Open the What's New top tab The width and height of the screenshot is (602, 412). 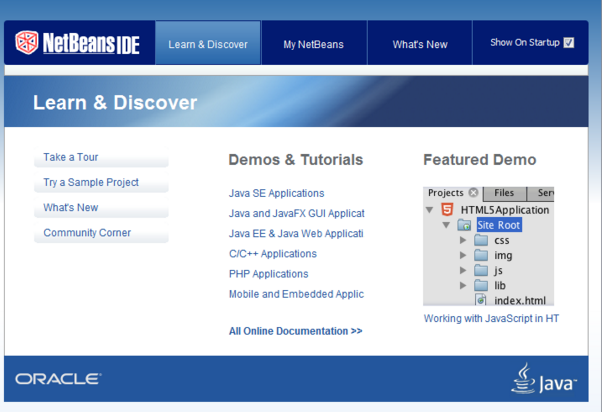(x=420, y=43)
